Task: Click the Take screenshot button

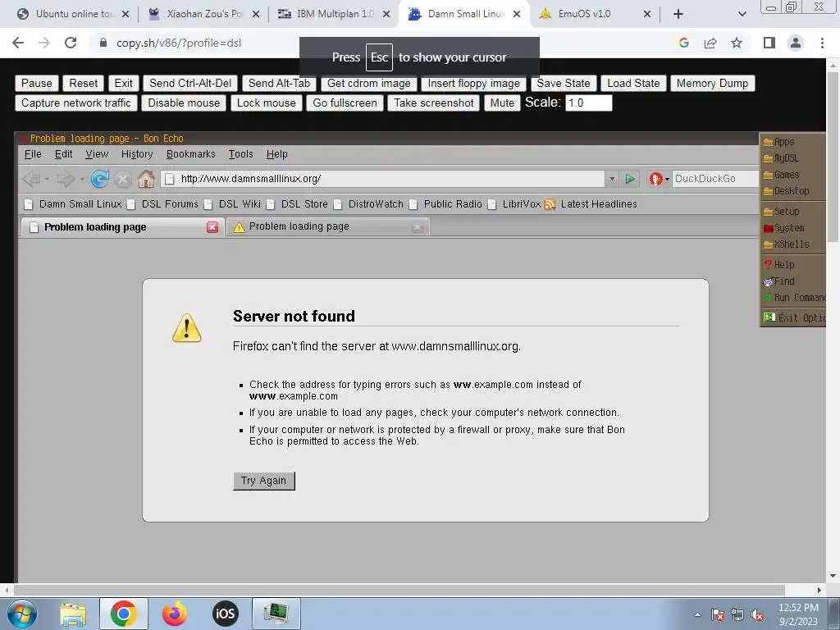Action: pyautogui.click(x=434, y=103)
